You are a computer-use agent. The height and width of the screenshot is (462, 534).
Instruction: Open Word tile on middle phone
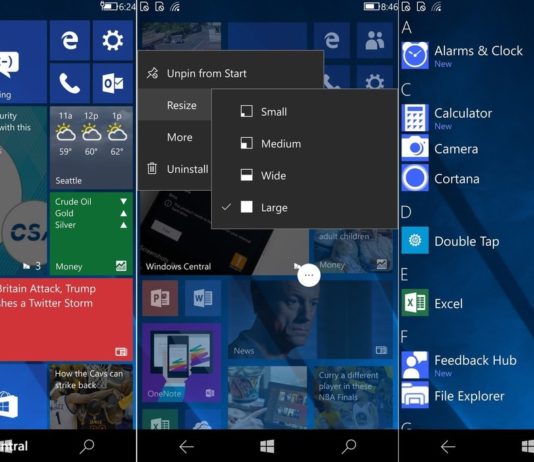click(203, 298)
